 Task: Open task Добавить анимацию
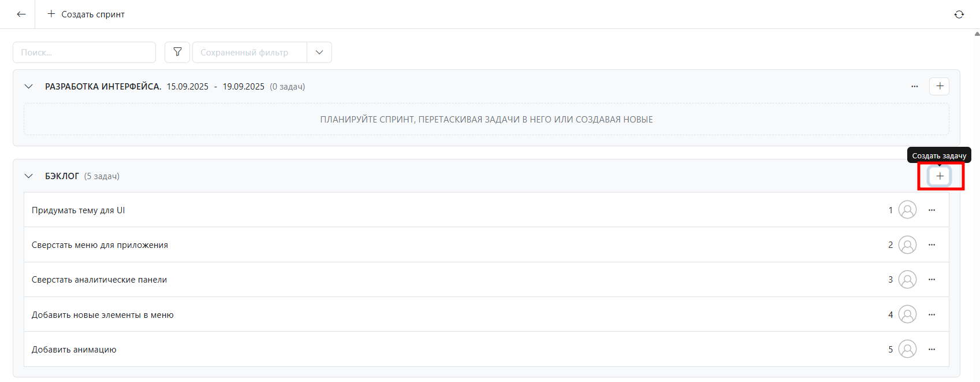486,349
